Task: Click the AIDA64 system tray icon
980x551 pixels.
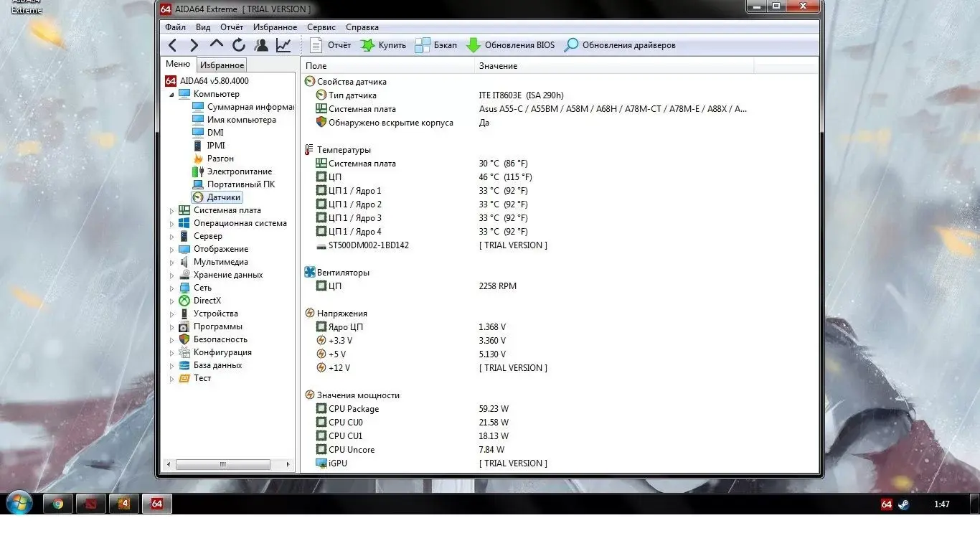Action: point(887,504)
